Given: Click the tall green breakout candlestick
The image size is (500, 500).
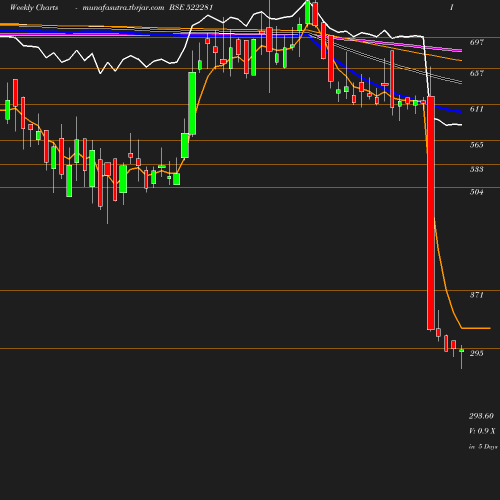Looking at the screenshot, I should pyautogui.click(x=192, y=103).
